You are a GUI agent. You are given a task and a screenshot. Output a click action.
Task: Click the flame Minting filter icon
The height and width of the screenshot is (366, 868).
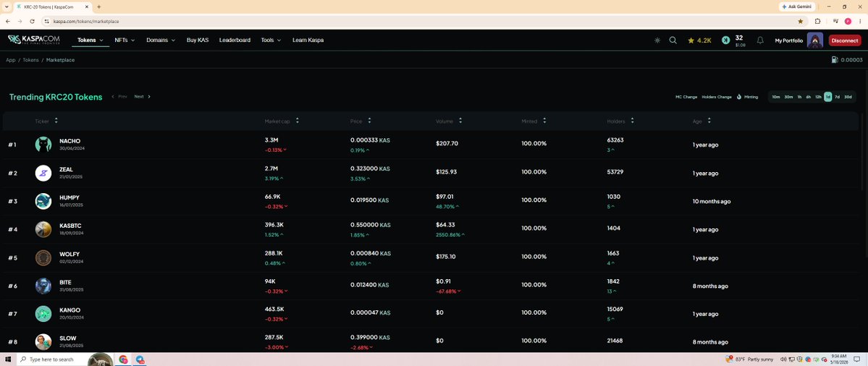(738, 97)
